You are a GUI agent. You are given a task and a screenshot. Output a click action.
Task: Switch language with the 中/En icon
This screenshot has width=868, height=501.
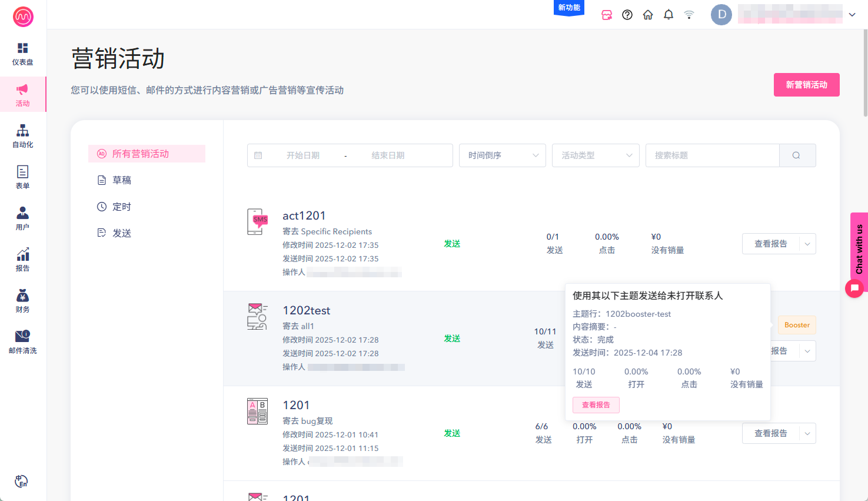coord(21,481)
